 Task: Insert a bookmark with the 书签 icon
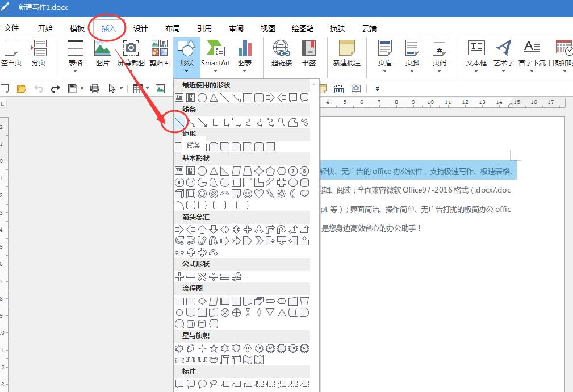309,54
